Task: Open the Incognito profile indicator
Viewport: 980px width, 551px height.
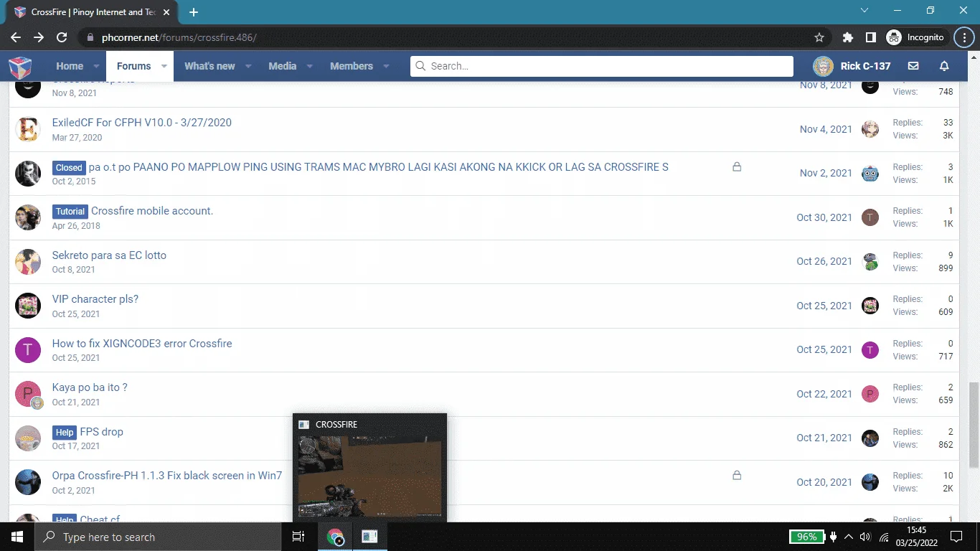Action: 916,37
